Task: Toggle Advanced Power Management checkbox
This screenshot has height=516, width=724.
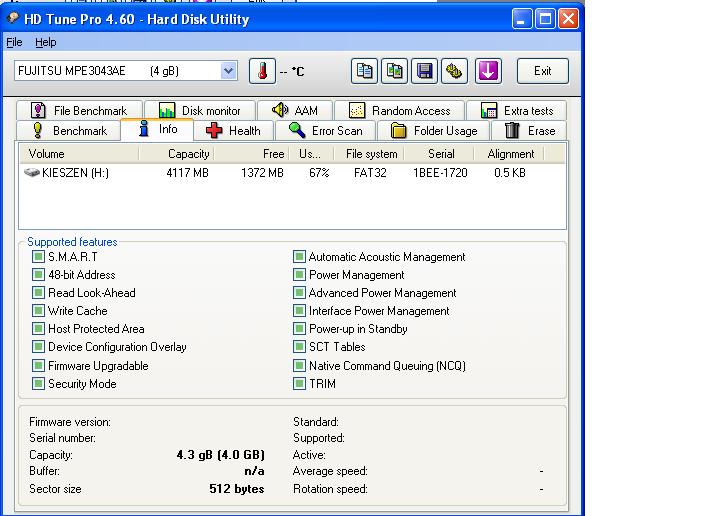Action: [299, 293]
